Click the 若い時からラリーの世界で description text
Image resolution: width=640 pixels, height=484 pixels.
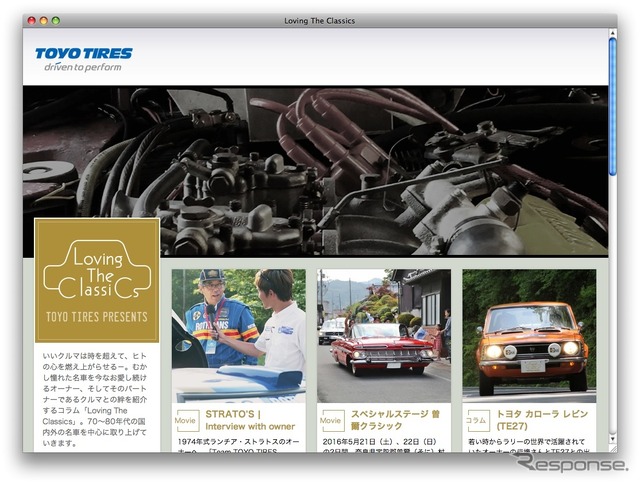529,446
